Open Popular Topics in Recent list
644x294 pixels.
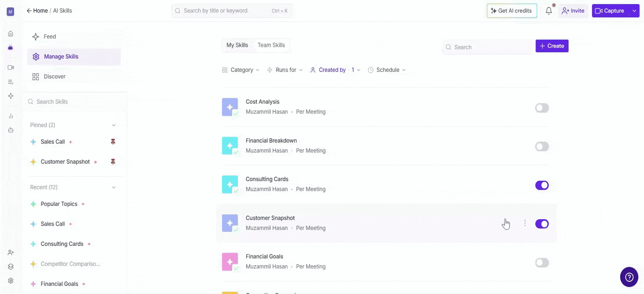click(x=59, y=204)
